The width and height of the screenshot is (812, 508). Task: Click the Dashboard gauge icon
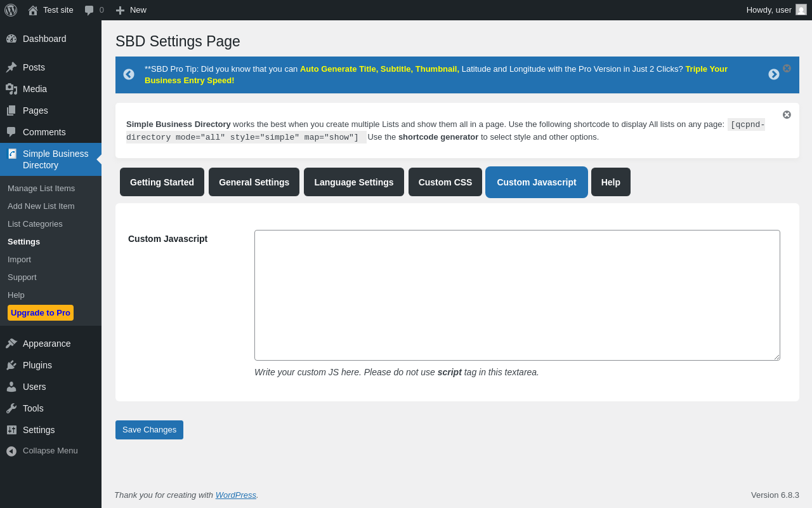pos(11,39)
